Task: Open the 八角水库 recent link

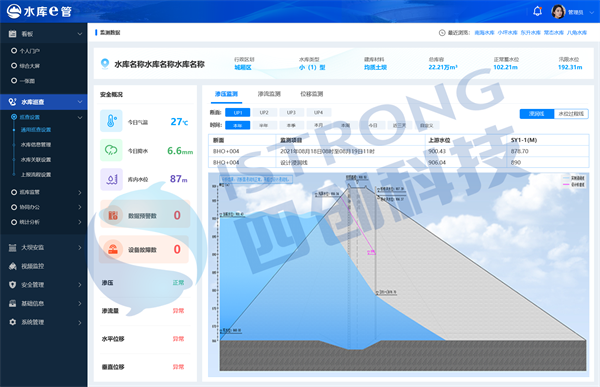Action: [x=577, y=33]
